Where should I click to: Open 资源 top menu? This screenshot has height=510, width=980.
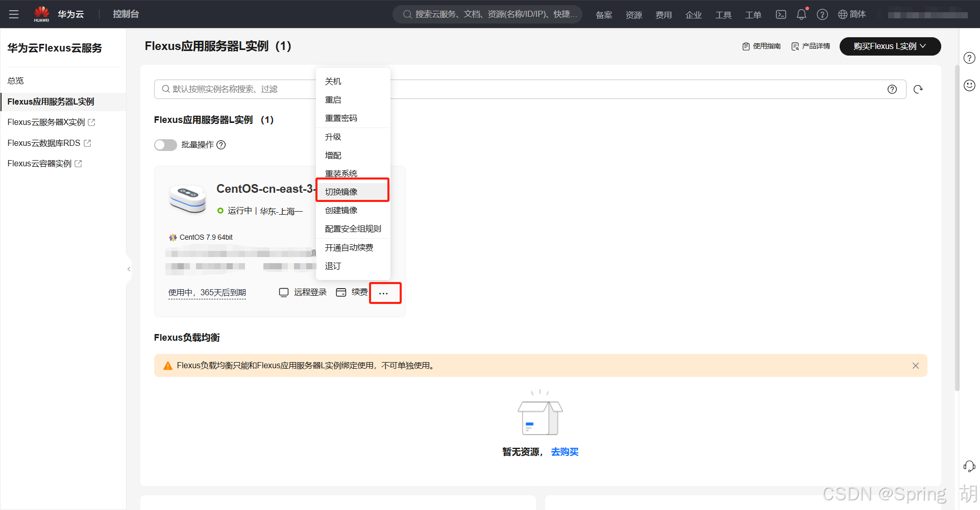tap(634, 15)
